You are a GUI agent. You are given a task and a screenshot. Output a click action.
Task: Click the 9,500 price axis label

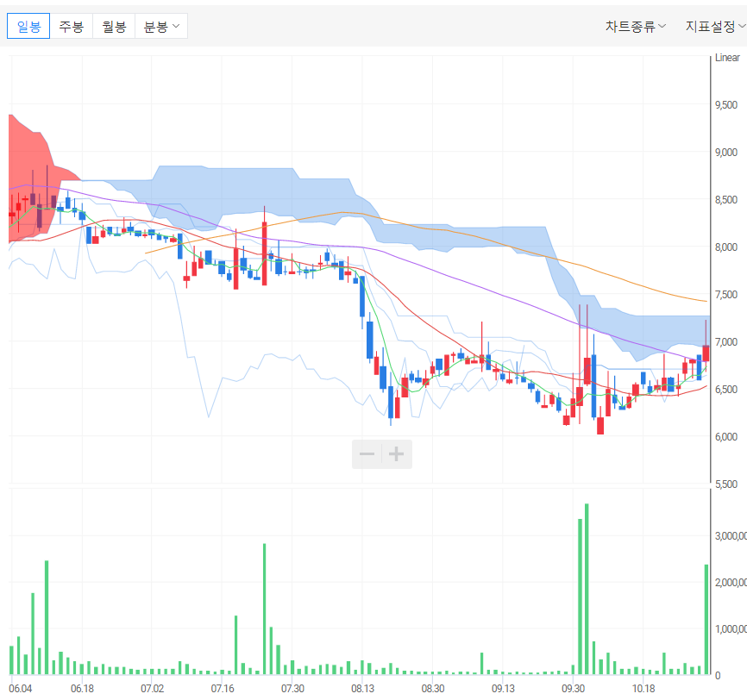pos(726,105)
